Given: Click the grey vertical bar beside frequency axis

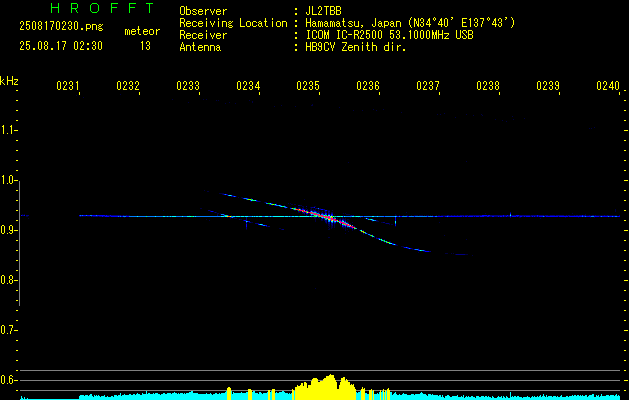Looking at the screenshot, I should (x=19, y=243).
